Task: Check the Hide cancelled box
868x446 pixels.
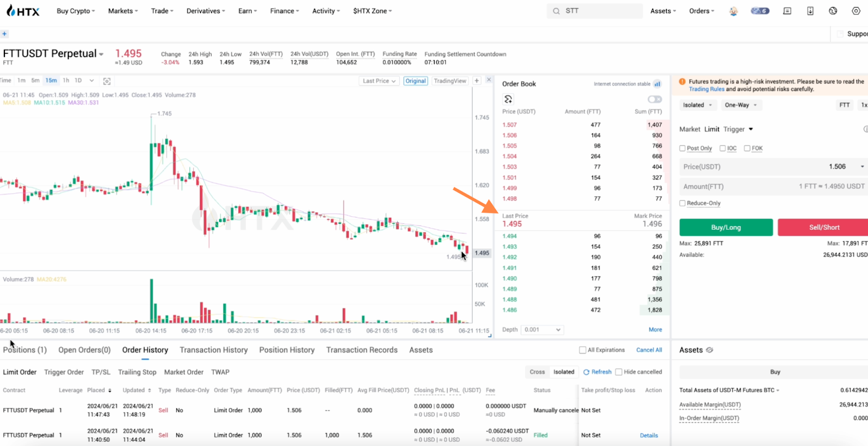Action: click(618, 372)
